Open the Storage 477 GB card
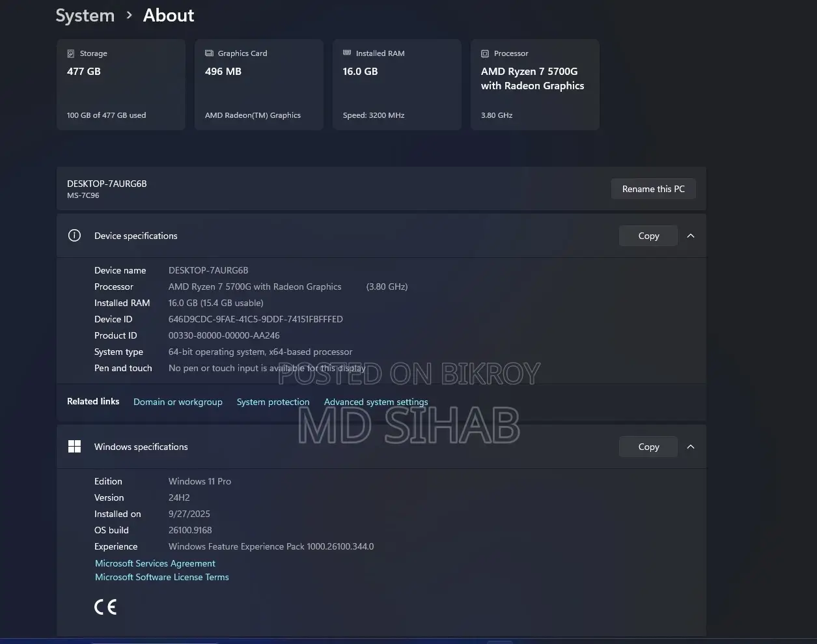Screen dimensions: 817x644 point(121,85)
